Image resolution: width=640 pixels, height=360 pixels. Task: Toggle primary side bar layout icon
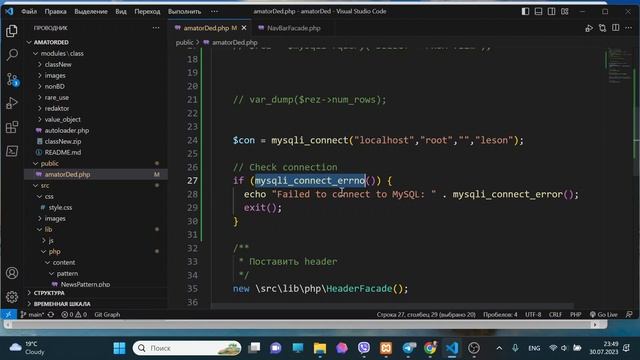tap(525, 11)
